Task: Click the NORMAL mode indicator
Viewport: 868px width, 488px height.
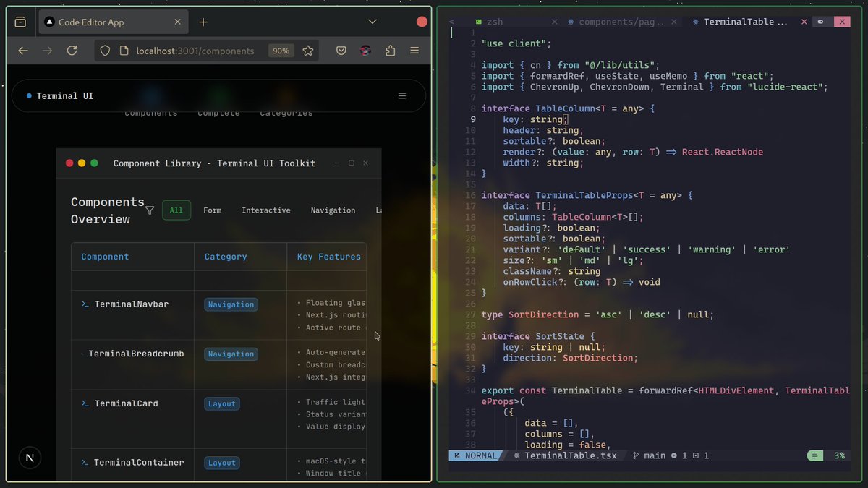Action: pos(476,456)
